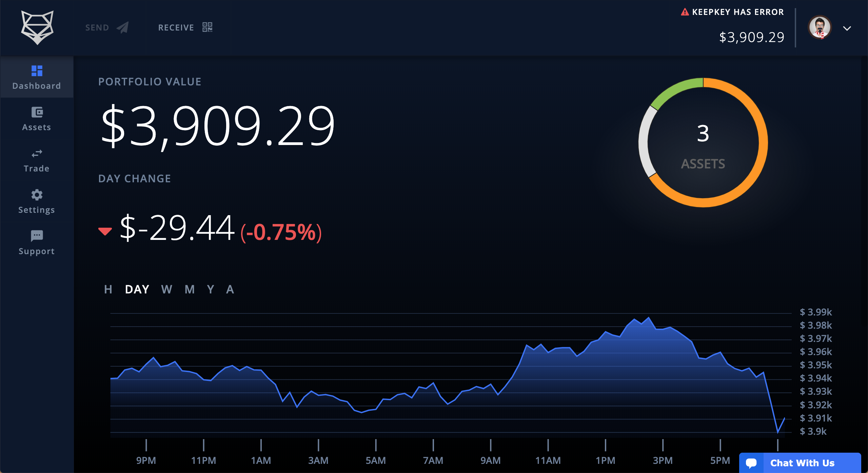Click the ShapeShift fox logo
This screenshot has width=868, height=473.
tap(37, 27)
